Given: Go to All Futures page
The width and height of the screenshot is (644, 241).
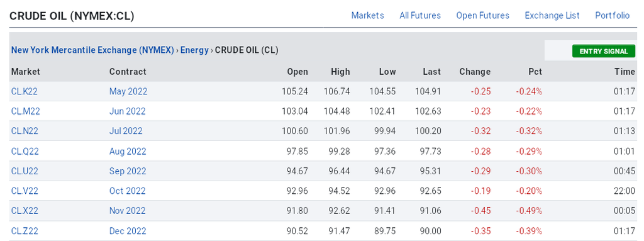Looking at the screenshot, I should (x=419, y=16).
